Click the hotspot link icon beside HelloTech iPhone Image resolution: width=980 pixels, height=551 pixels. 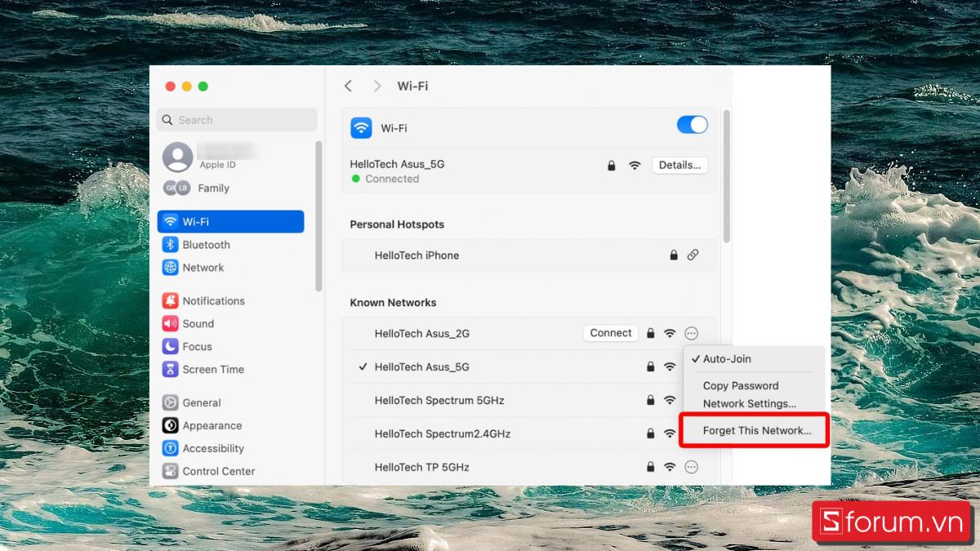693,255
